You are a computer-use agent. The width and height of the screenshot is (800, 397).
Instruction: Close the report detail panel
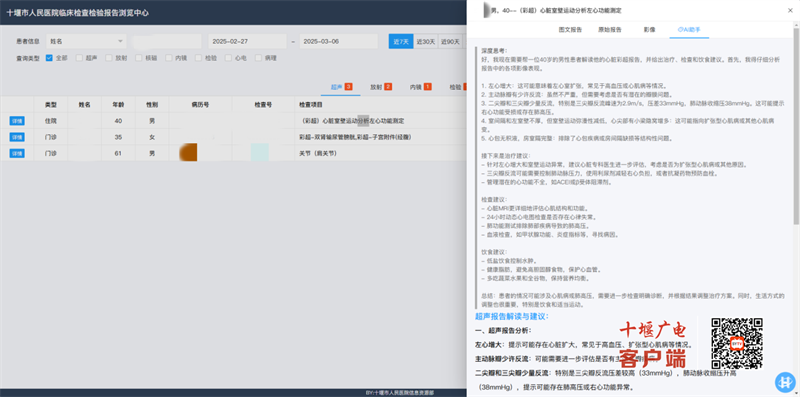(x=790, y=10)
